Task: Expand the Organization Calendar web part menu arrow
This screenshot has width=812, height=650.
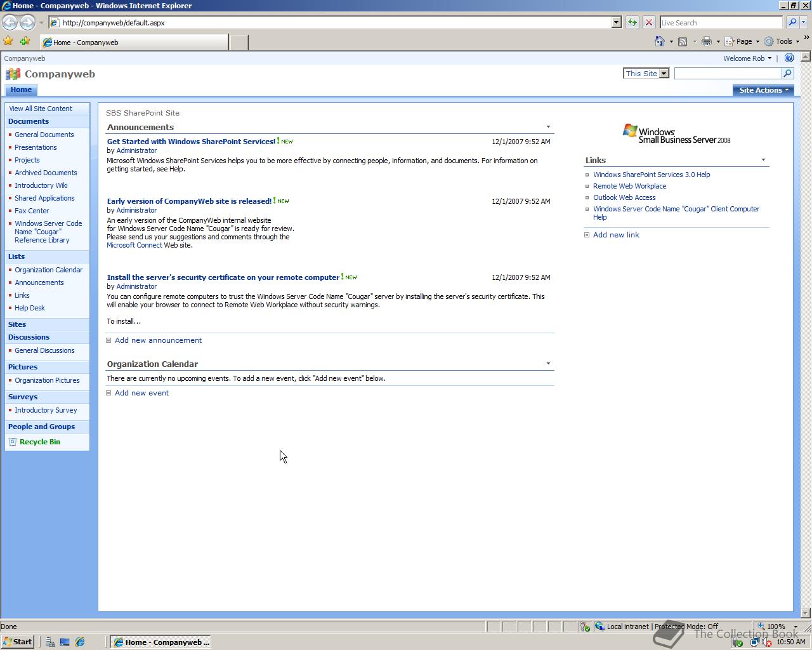Action: 548,364
